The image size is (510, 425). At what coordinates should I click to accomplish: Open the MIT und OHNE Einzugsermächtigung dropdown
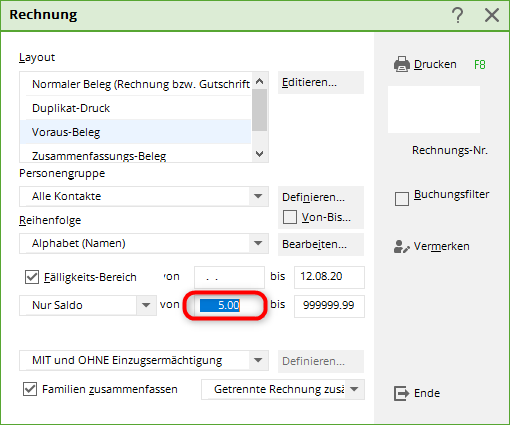tap(258, 360)
